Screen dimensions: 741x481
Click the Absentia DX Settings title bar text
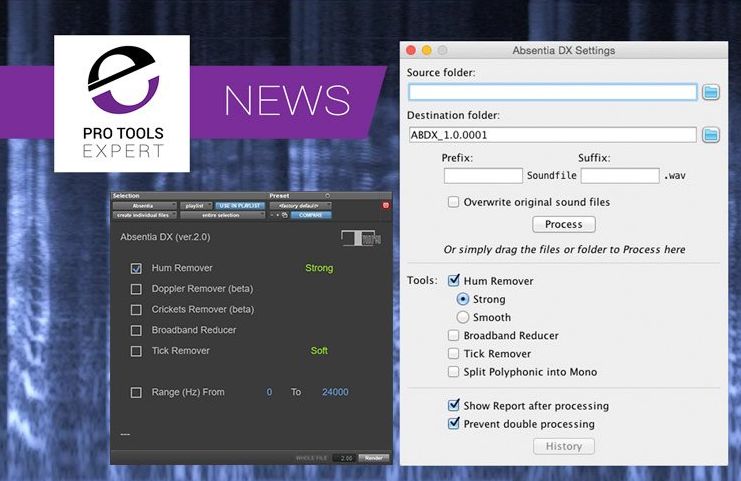(564, 50)
